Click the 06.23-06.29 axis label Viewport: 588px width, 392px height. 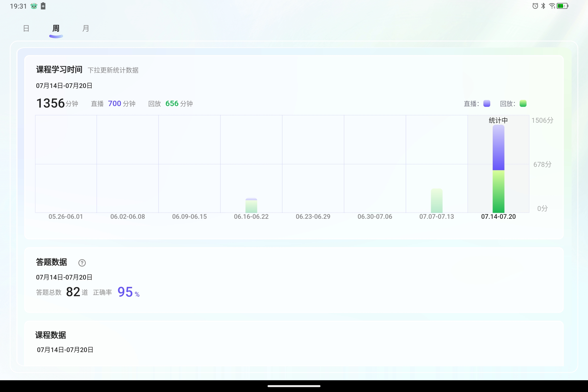tap(313, 217)
